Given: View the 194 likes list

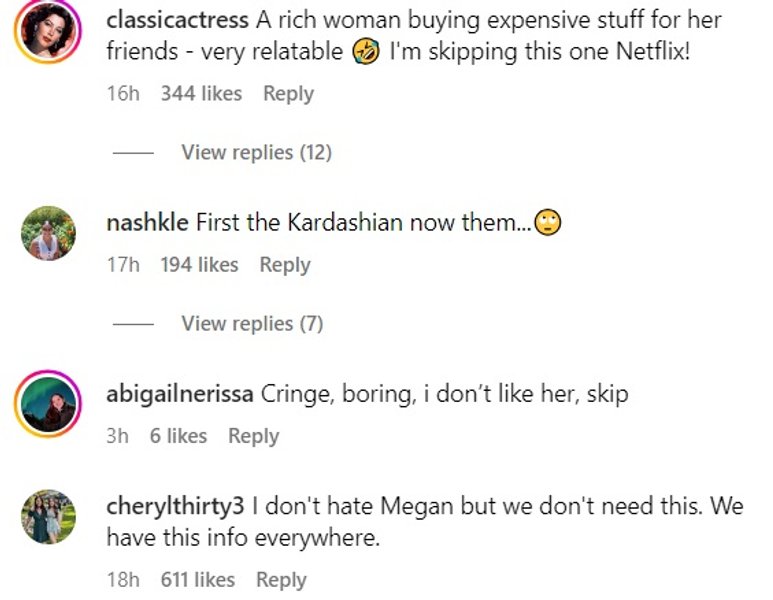Looking at the screenshot, I should [199, 264].
